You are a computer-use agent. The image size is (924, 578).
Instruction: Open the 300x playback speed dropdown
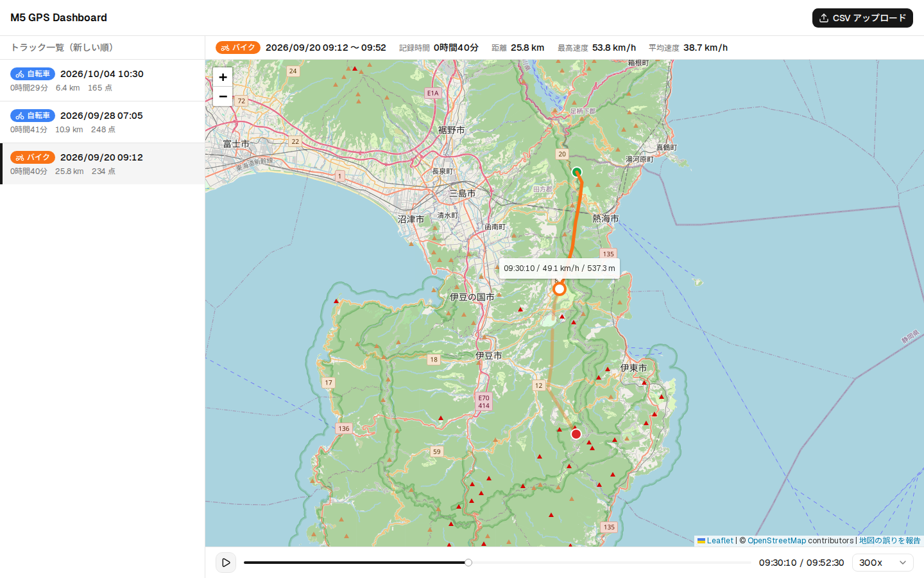pos(883,563)
